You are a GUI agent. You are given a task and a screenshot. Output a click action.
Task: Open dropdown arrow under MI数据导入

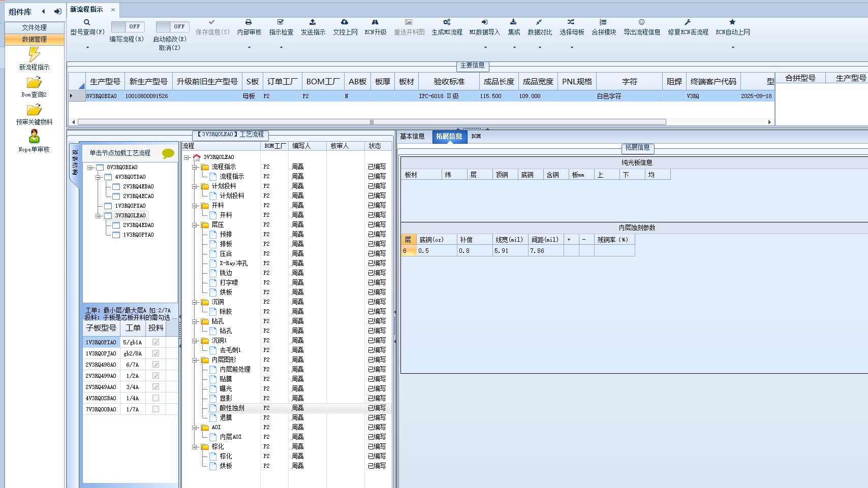pos(485,48)
